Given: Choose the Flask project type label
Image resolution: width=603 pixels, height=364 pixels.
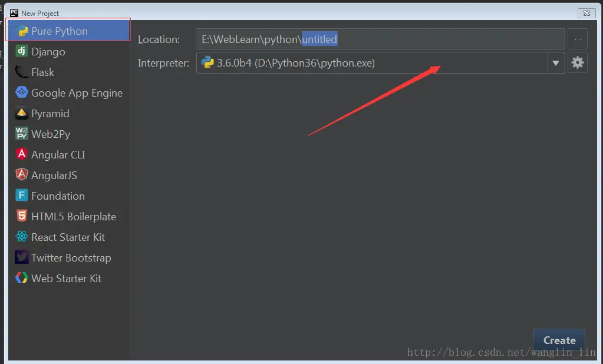Looking at the screenshot, I should (x=42, y=72).
